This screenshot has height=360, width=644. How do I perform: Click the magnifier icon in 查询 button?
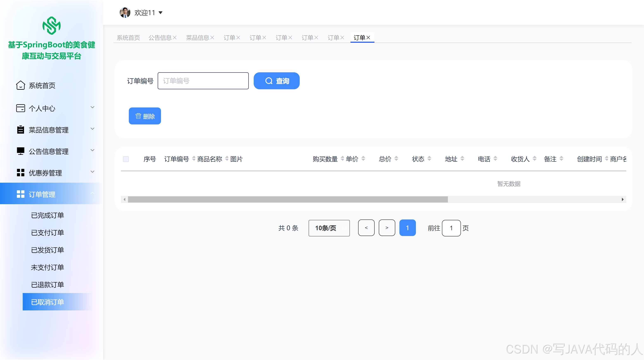(269, 81)
